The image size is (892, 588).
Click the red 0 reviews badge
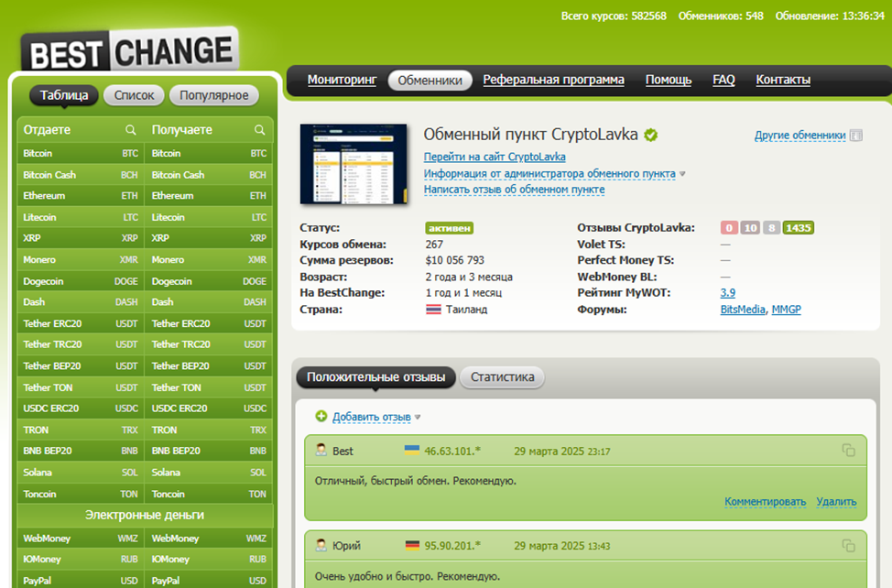coord(729,228)
